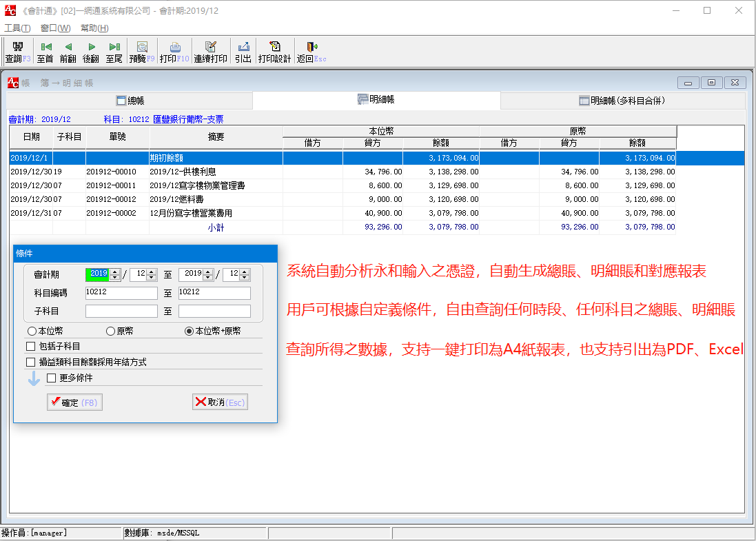
Task: Click the 打印 print icon
Action: 174,50
